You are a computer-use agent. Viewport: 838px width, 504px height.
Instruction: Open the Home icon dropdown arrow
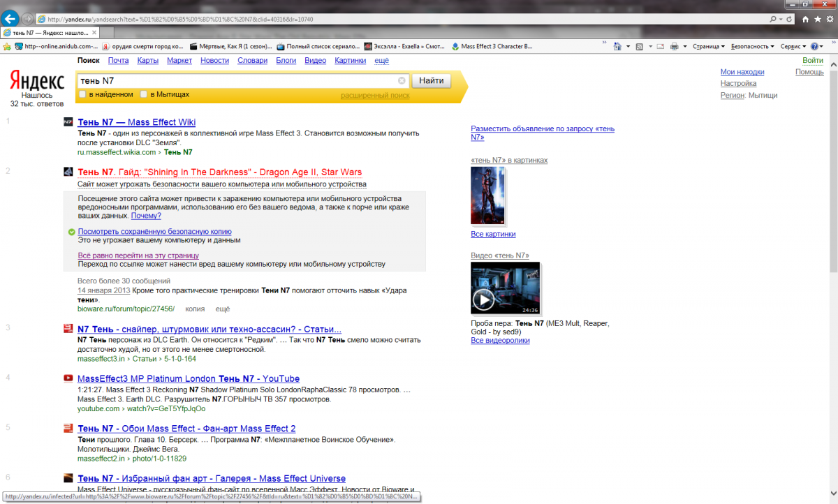point(628,47)
